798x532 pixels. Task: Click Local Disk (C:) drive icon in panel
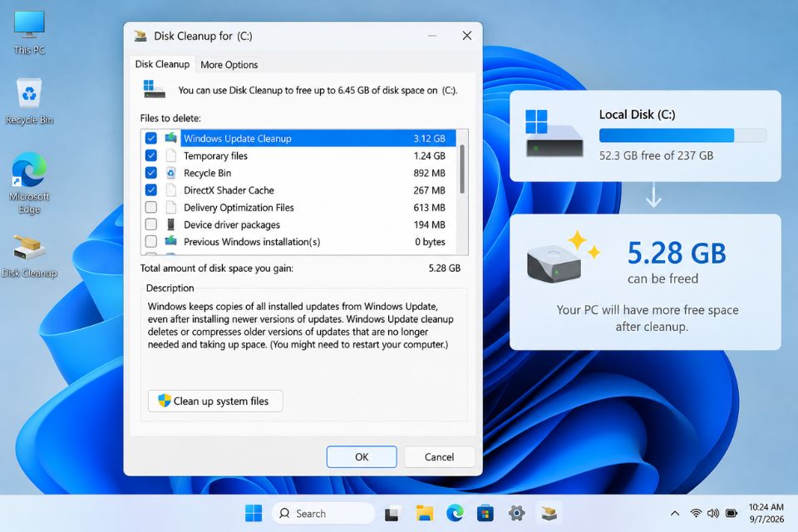[554, 133]
